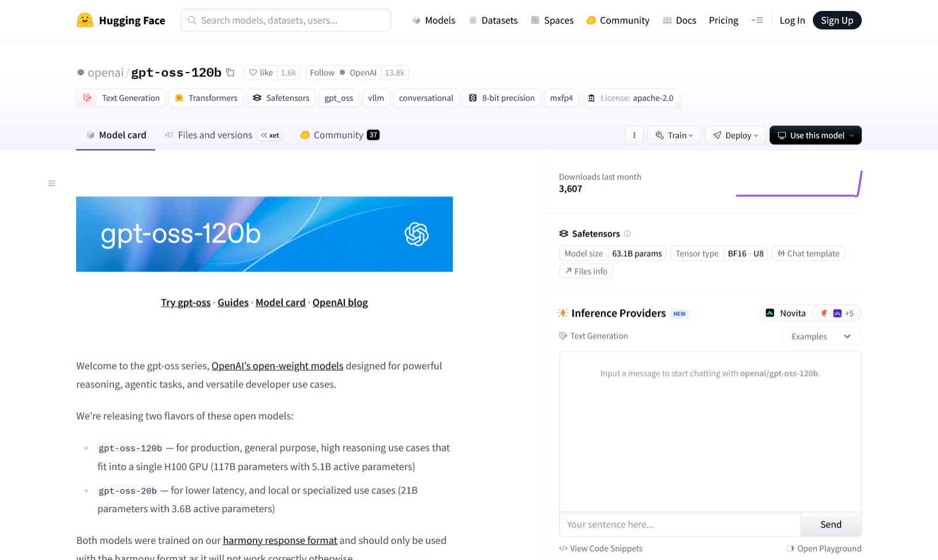The height and width of the screenshot is (560, 938).
Task: Click the gpt-oss-120b banner image
Action: point(264,234)
